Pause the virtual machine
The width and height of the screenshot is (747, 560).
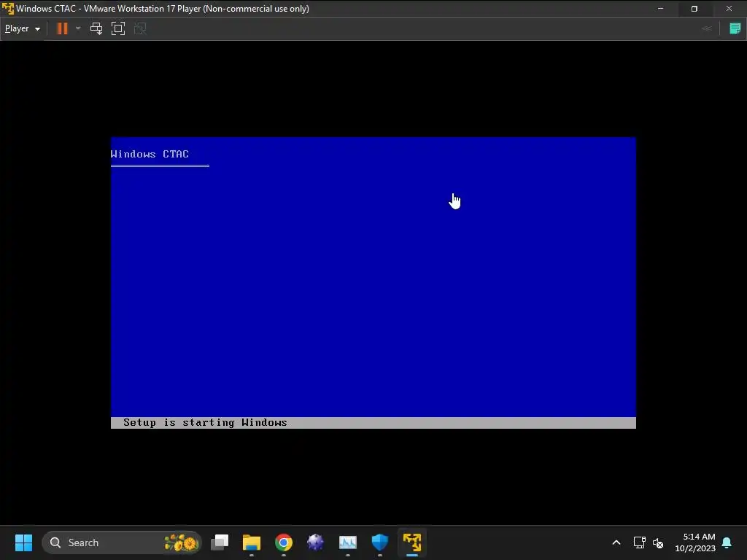62,28
